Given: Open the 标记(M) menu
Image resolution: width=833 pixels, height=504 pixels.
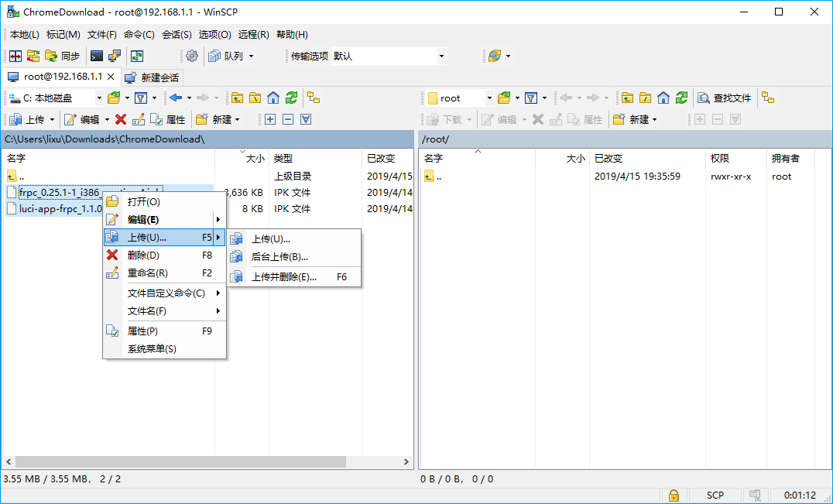Looking at the screenshot, I should coord(63,35).
